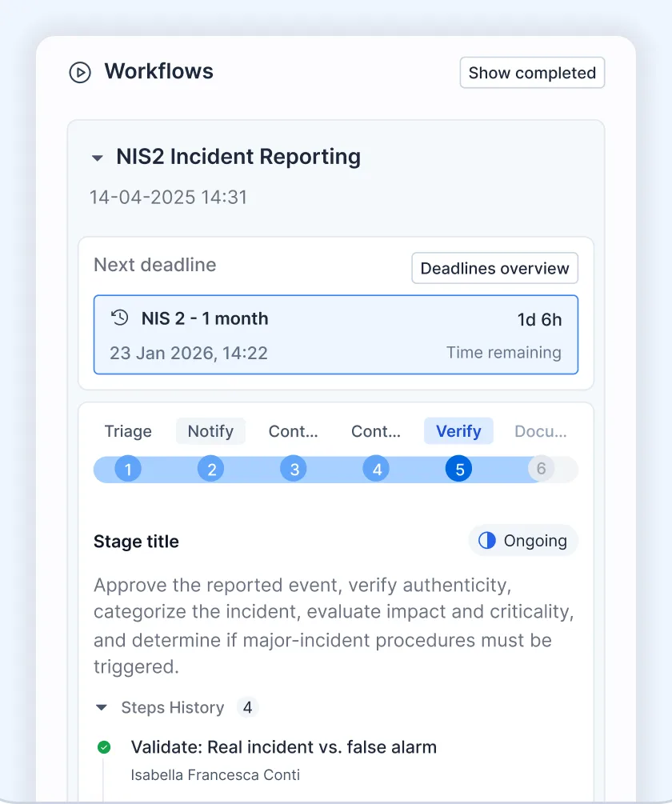Image resolution: width=672 pixels, height=804 pixels.
Task: Click the date 23 Jan 2026, 14:22
Action: pyautogui.click(x=189, y=353)
